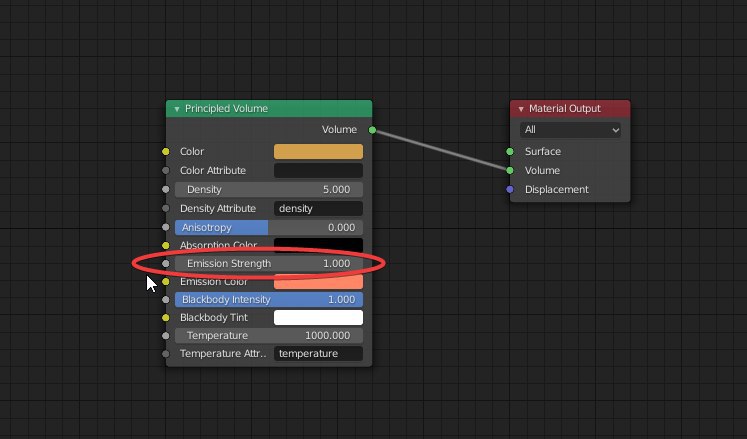This screenshot has width=747, height=439.
Task: Click the Color input socket
Action: [x=166, y=152]
